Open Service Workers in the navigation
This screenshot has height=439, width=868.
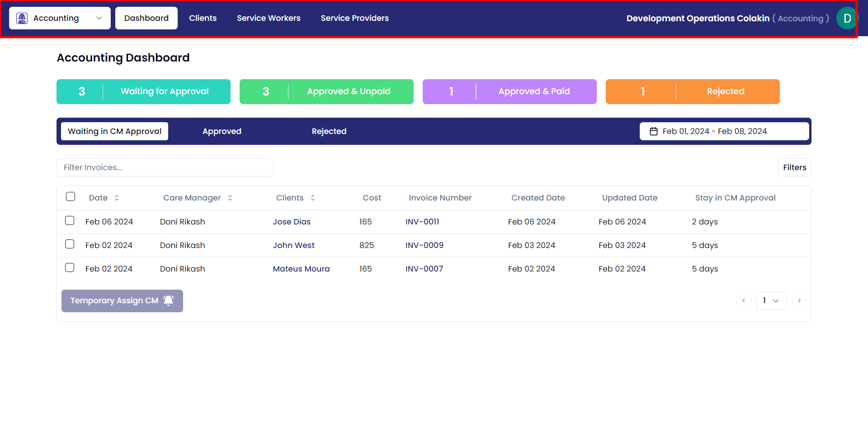269,18
